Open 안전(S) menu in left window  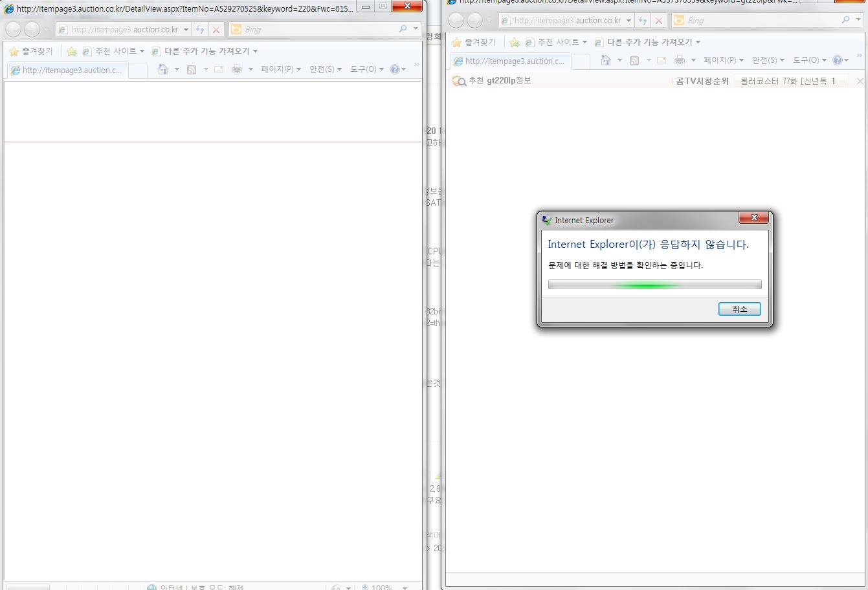pos(325,69)
